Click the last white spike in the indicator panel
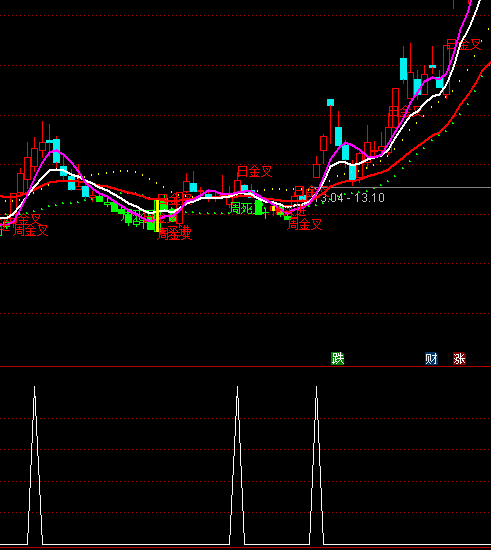This screenshot has width=491, height=550. click(x=316, y=465)
